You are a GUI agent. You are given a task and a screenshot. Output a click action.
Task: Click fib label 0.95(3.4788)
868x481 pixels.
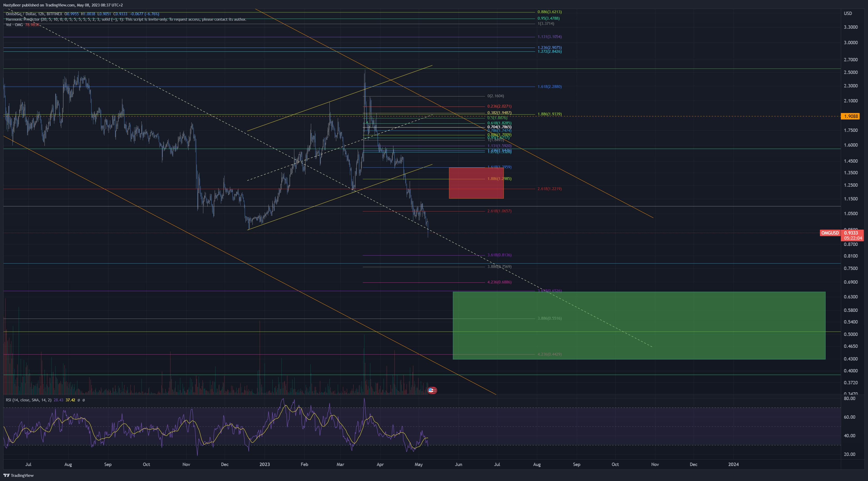[x=549, y=18]
